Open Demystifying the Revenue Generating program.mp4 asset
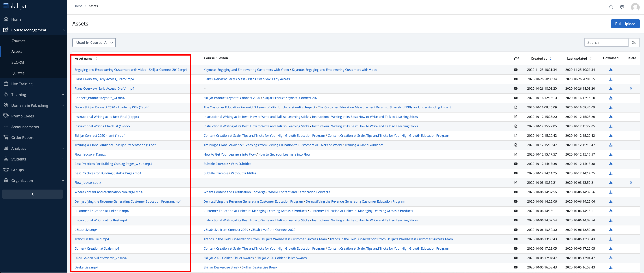Viewport: 644px width, 273px height. [x=128, y=202]
